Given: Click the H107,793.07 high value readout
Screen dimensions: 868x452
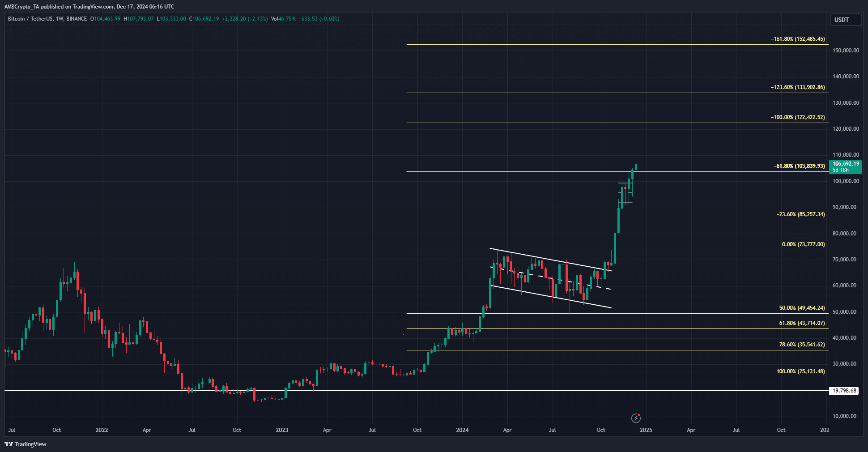Looking at the screenshot, I should (x=138, y=19).
